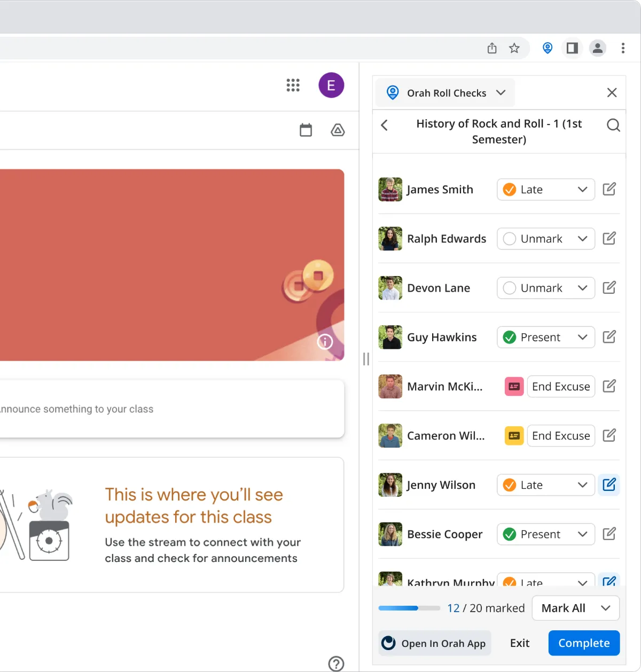Open Devon Lane's Unmark status dropdown
Image resolution: width=641 pixels, height=672 pixels.
click(546, 288)
